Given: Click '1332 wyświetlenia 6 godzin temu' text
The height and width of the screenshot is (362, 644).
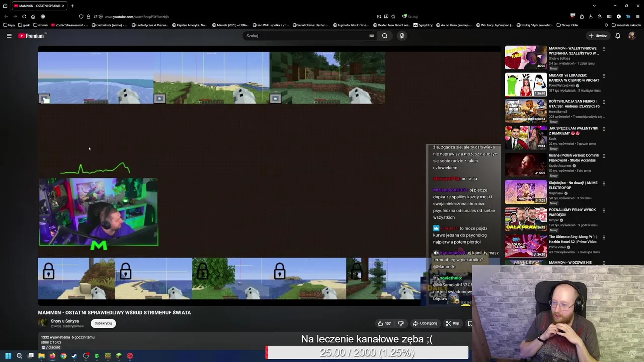Looking at the screenshot, I should click(68, 337).
